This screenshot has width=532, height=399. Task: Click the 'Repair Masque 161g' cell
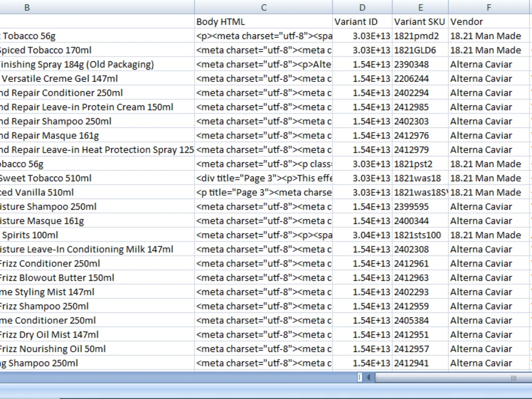pos(97,135)
